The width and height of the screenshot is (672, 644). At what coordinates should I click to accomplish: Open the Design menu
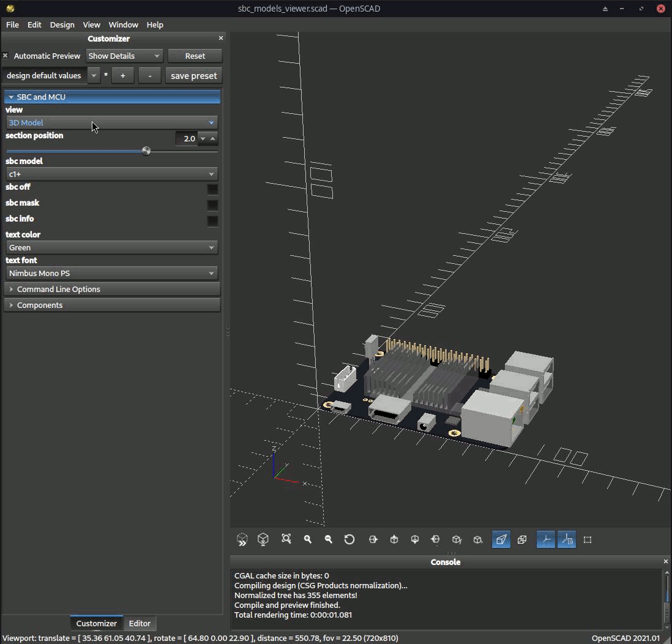(x=62, y=24)
